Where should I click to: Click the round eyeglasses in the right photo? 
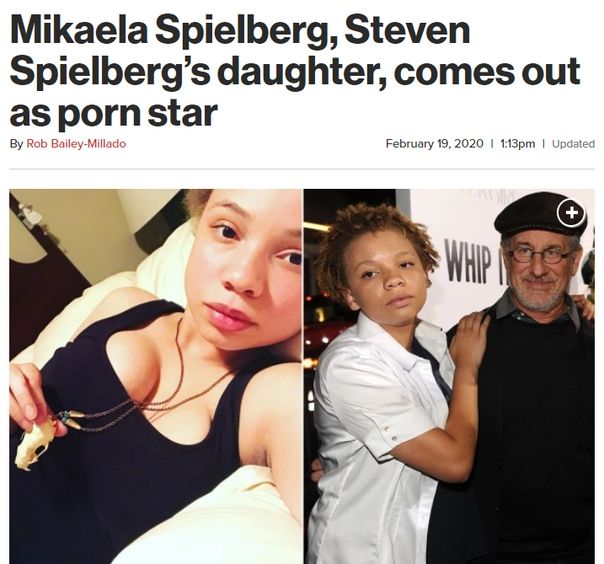(x=539, y=256)
